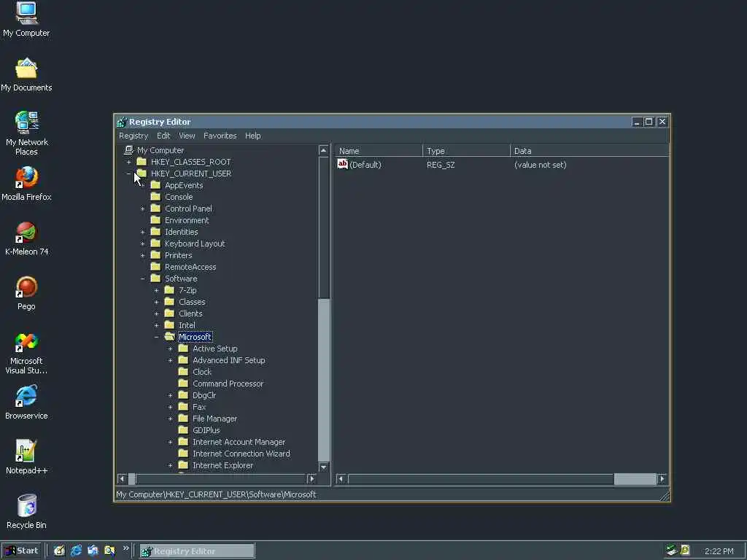Open the Help menu
747x560 pixels.
click(252, 136)
